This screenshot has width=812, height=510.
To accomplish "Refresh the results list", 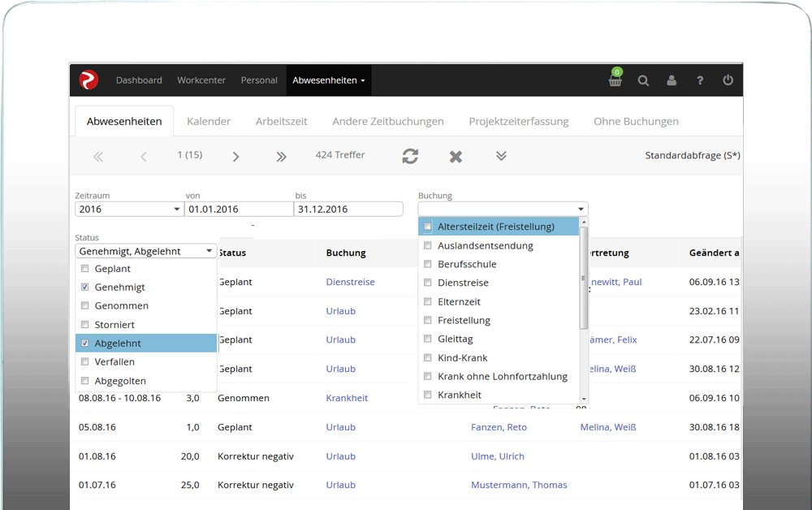I will point(410,156).
